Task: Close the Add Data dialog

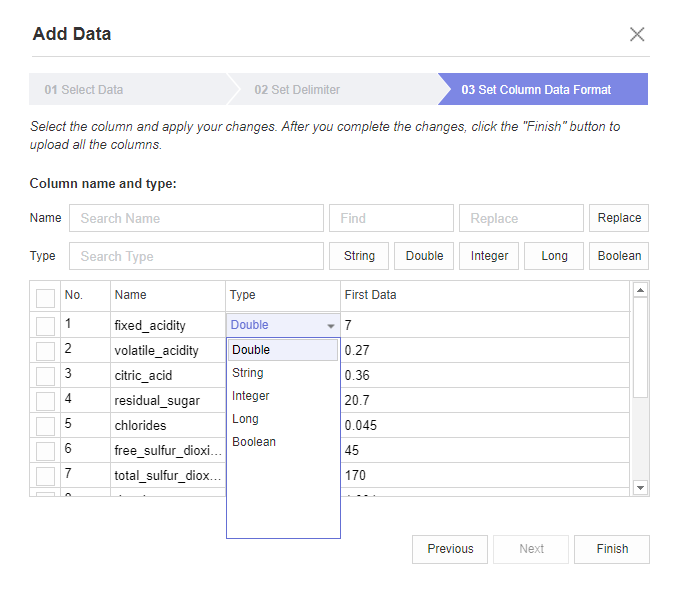Action: (x=637, y=34)
